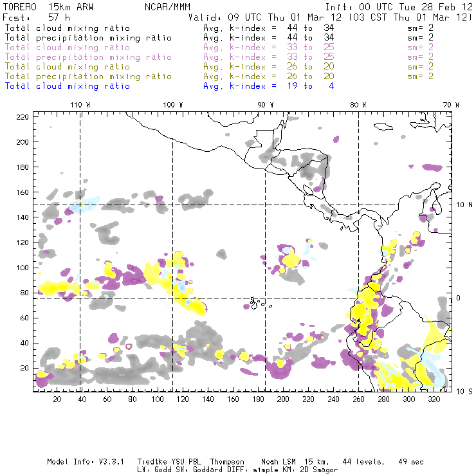Click the 'NCAR/MMM' header label

coord(167,7)
